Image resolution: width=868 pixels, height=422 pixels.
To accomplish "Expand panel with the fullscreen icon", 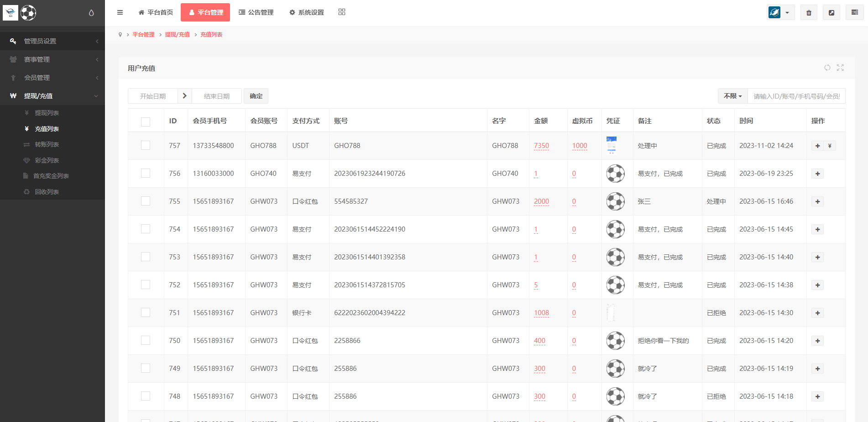I will click(x=840, y=68).
